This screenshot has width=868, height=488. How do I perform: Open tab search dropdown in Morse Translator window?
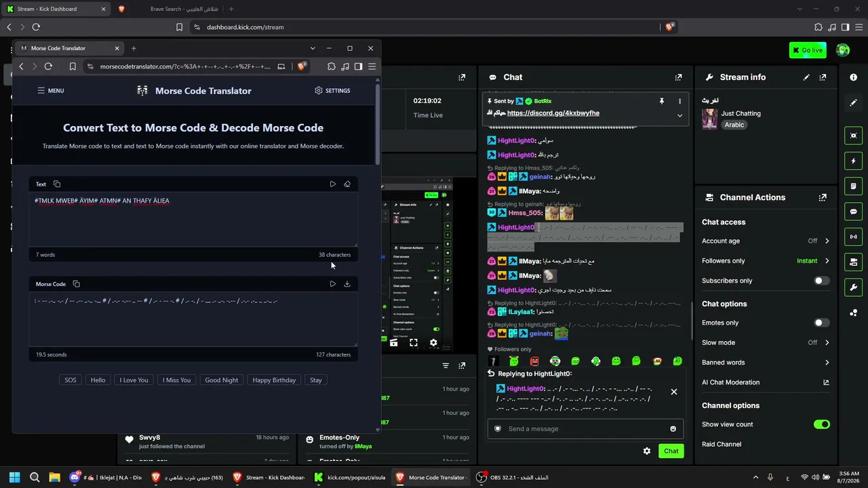pos(313,48)
